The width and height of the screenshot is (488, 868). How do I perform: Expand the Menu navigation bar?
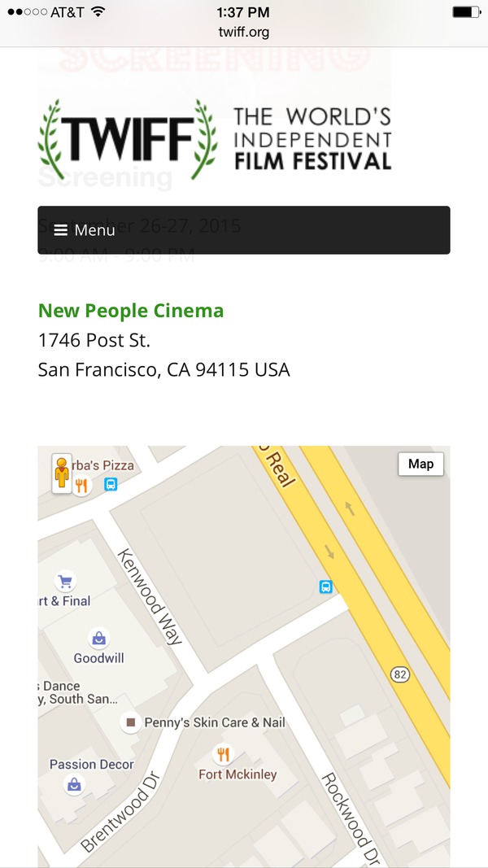click(244, 230)
